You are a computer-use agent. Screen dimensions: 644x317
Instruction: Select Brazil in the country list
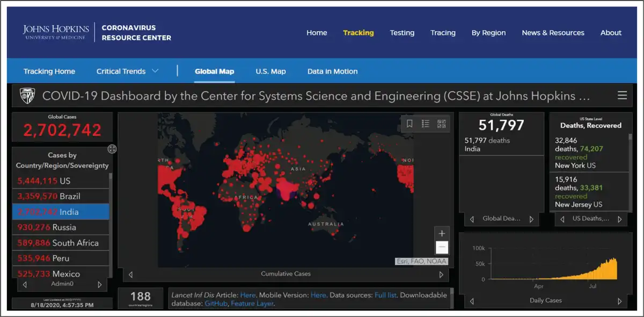click(61, 196)
